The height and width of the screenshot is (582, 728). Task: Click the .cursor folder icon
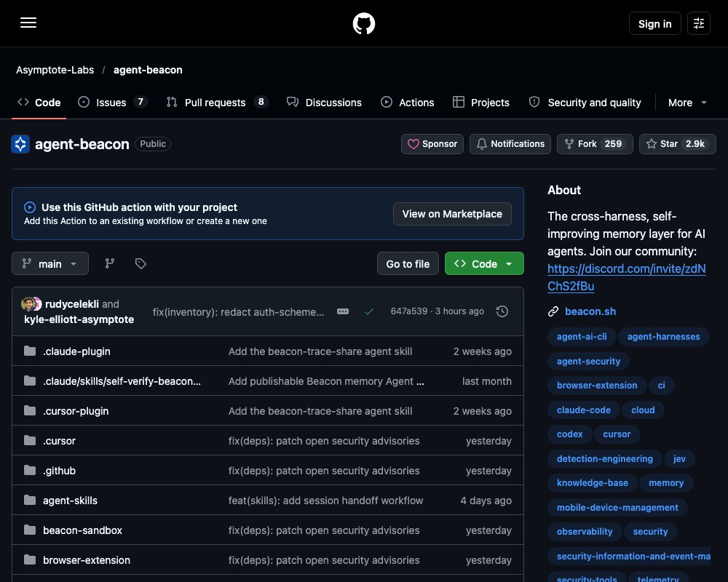tap(30, 440)
